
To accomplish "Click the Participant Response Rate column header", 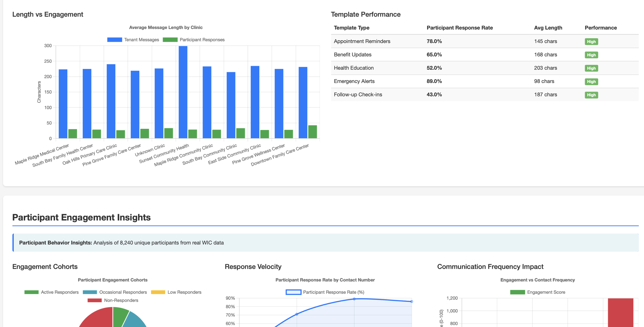I will (x=460, y=28).
